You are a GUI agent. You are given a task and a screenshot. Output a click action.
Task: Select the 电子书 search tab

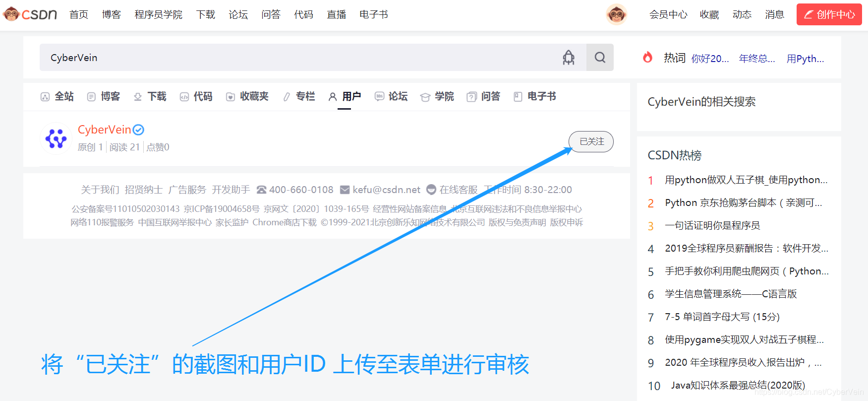(x=535, y=96)
